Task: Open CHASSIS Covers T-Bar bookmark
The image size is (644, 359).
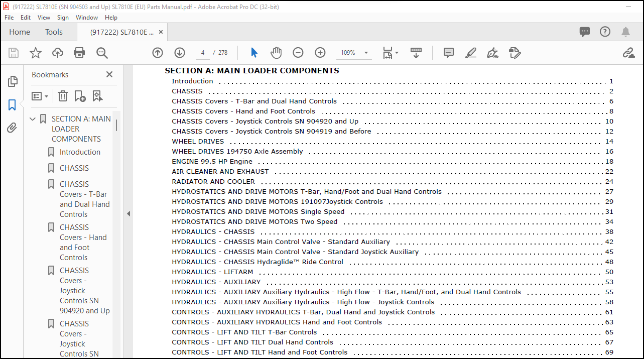Action: click(x=84, y=199)
